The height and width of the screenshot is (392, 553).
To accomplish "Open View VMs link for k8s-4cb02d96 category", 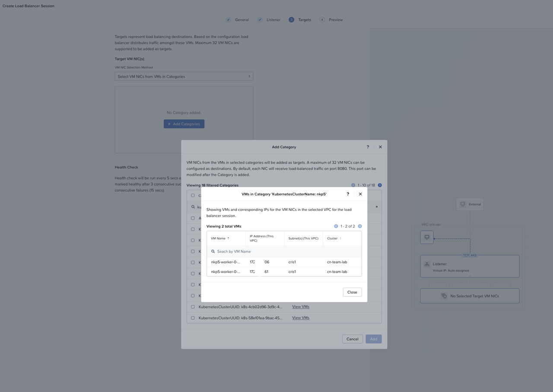I will point(301,307).
